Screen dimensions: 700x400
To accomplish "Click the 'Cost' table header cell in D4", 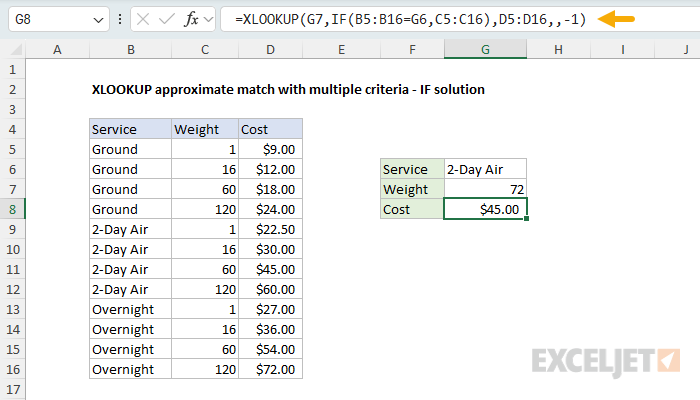I will [271, 129].
